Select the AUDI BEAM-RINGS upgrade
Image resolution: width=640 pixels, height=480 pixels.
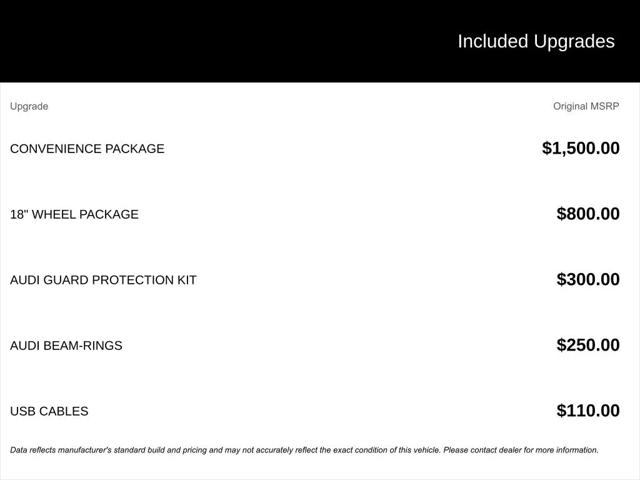click(x=66, y=346)
